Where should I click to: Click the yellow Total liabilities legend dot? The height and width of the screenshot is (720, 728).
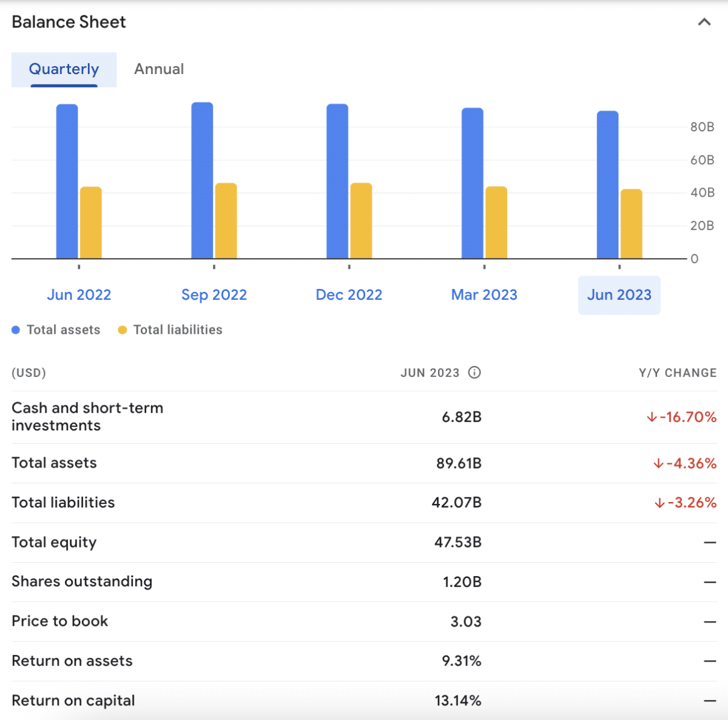click(123, 329)
